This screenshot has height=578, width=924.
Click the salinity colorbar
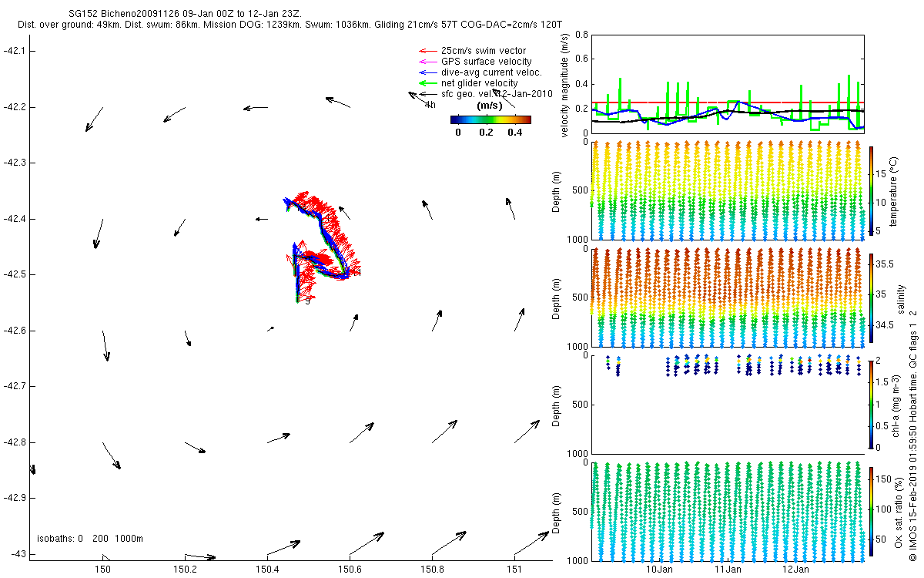point(871,299)
